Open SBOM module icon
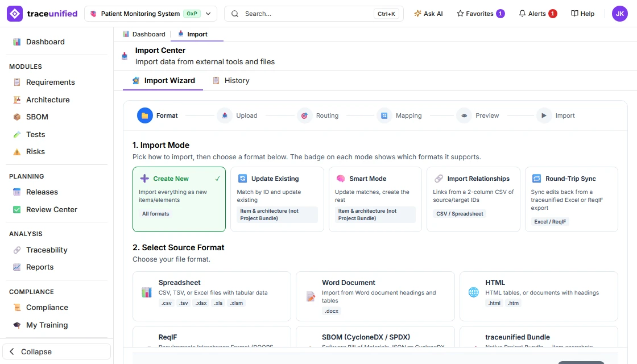 16,117
